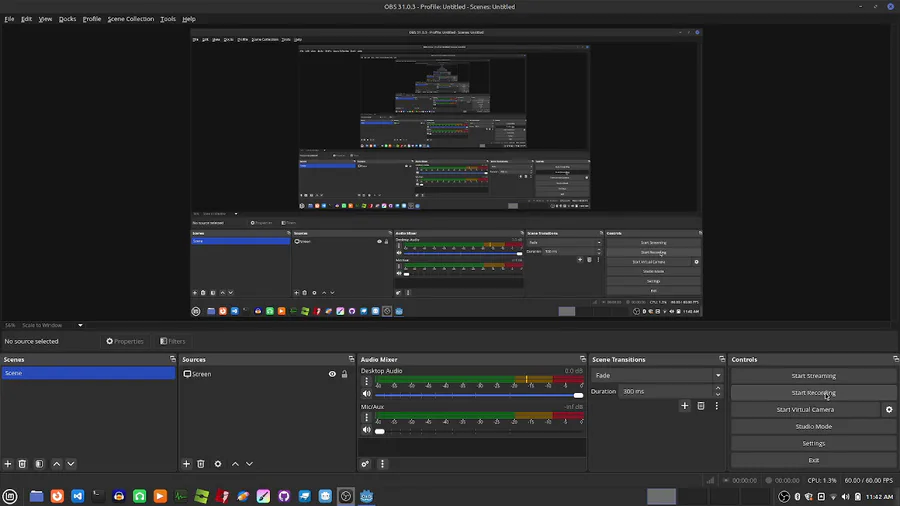900x506 pixels.
Task: Open the Fade transition dropdown
Action: coord(657,375)
